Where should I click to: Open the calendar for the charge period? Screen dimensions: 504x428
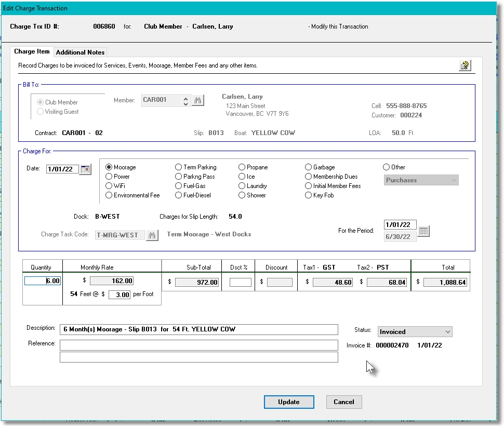click(423, 231)
